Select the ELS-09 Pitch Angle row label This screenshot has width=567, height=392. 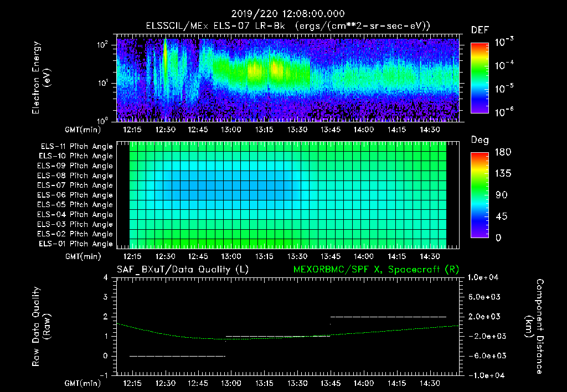coord(75,166)
